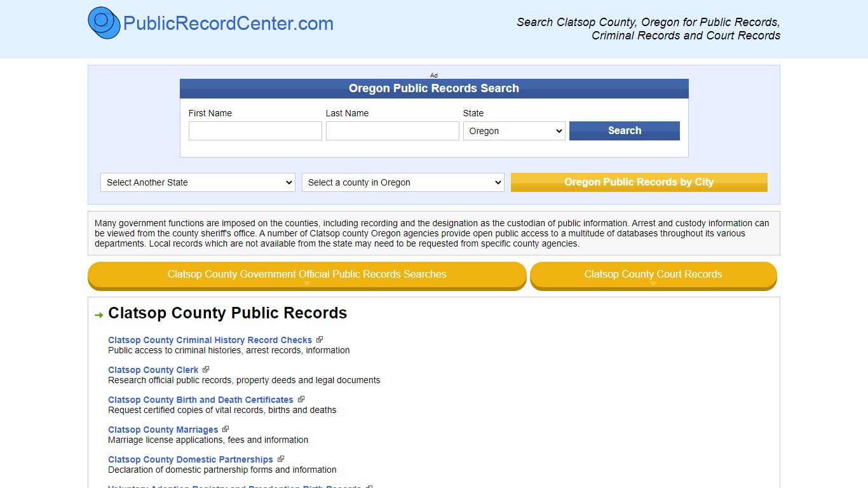868x488 pixels.
Task: Click text 'Research official public records, property deeds'
Action: (x=244, y=380)
